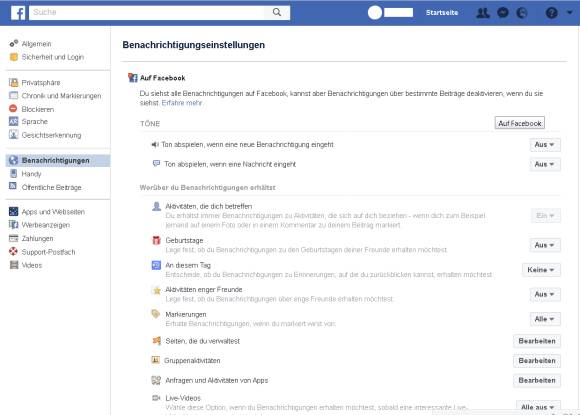Click the Facebook logo icon
Screen dimensions: 580x415
point(17,13)
